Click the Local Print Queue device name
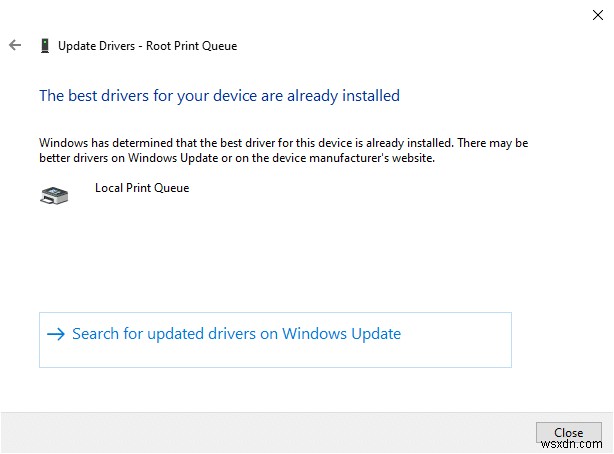The image size is (614, 454). coord(141,188)
